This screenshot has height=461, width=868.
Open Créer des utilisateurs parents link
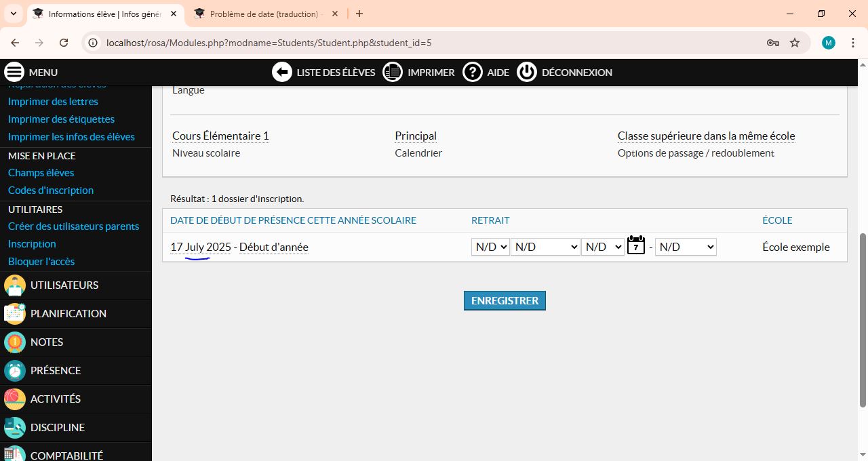(x=73, y=226)
